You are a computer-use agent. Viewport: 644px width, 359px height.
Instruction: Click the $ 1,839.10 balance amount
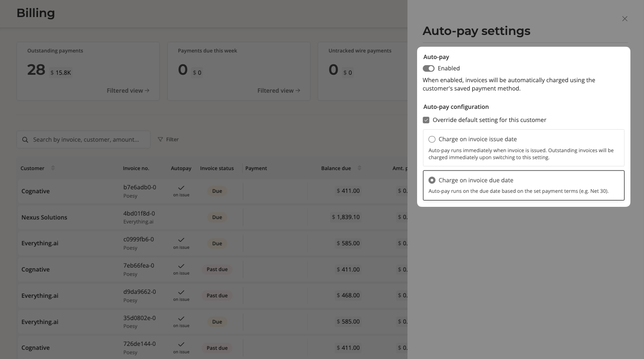point(346,217)
